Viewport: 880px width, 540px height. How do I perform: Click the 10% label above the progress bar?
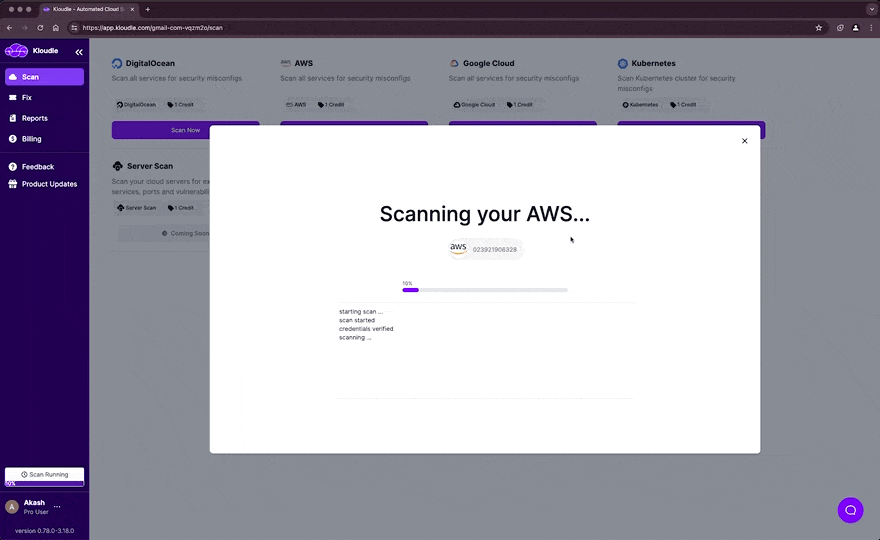pyautogui.click(x=407, y=283)
